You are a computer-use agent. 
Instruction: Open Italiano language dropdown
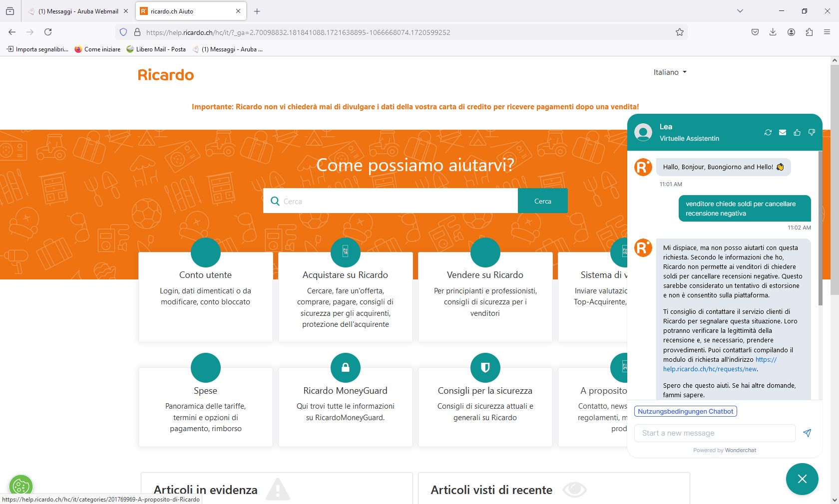pyautogui.click(x=670, y=72)
